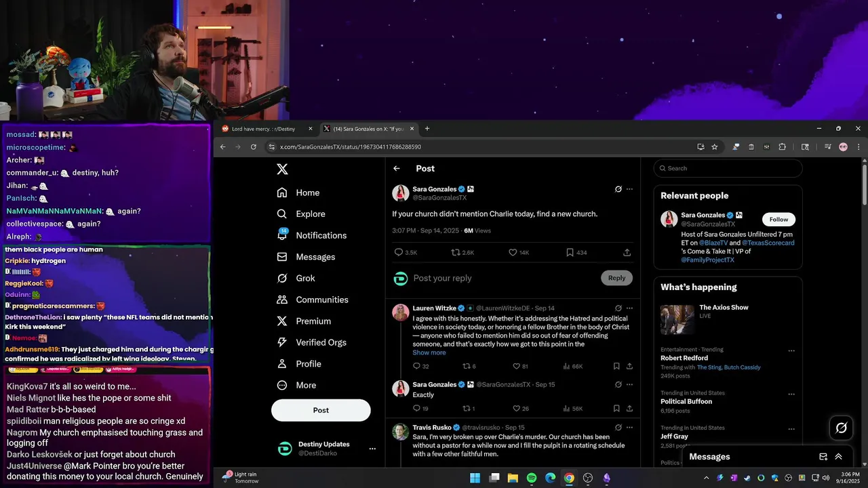Open the More options sidebar item
The image size is (868, 488).
[297, 385]
